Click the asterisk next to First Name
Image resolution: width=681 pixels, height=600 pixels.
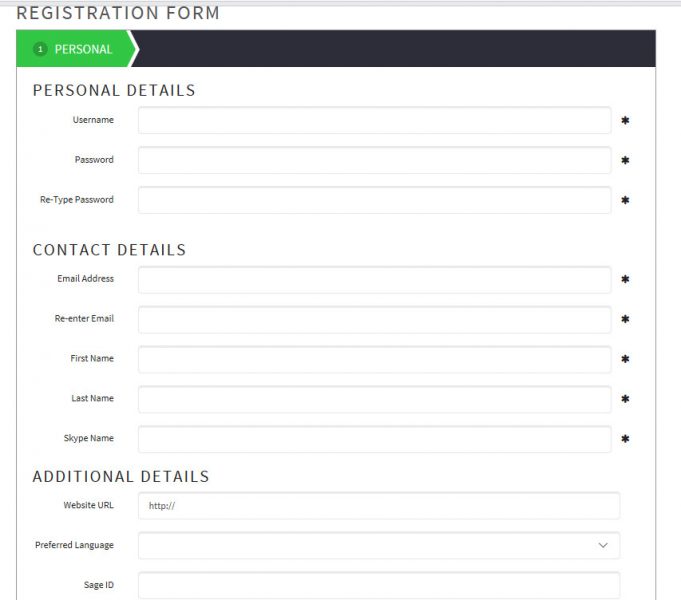click(625, 359)
